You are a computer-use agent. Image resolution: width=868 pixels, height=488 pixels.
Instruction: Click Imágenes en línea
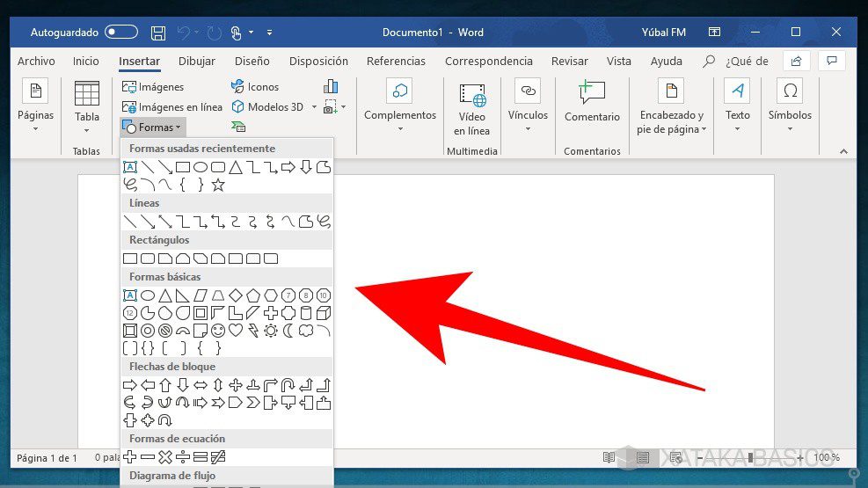click(172, 106)
